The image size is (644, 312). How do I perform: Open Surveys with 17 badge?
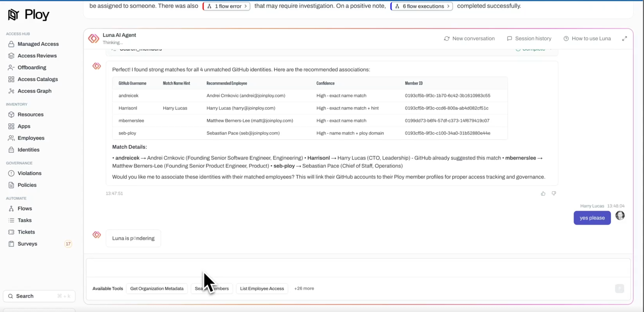pos(27,244)
